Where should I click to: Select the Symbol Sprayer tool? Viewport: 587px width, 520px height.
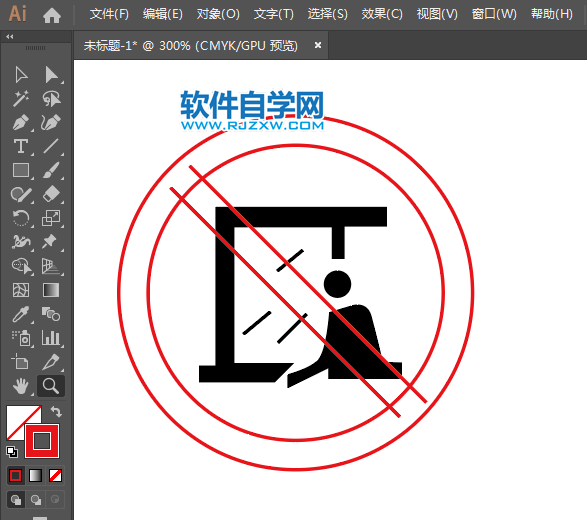pos(21,338)
